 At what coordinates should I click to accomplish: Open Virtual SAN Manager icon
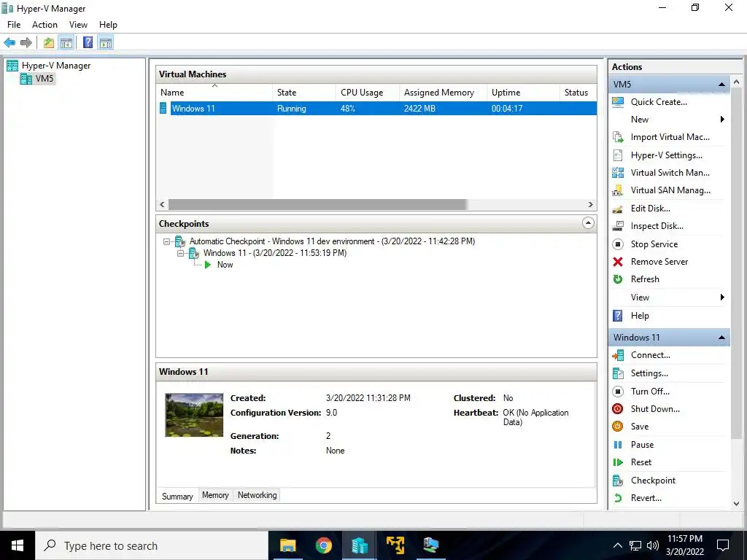pyautogui.click(x=618, y=190)
